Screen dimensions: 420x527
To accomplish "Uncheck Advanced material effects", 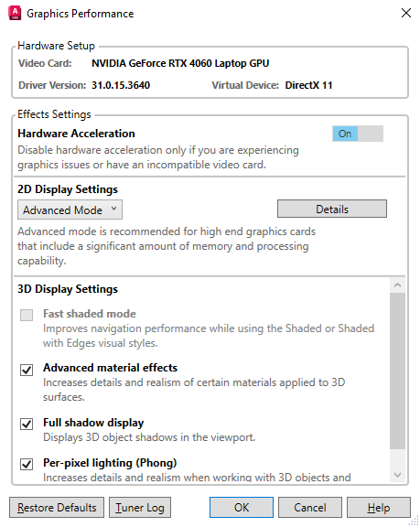I will point(27,370).
